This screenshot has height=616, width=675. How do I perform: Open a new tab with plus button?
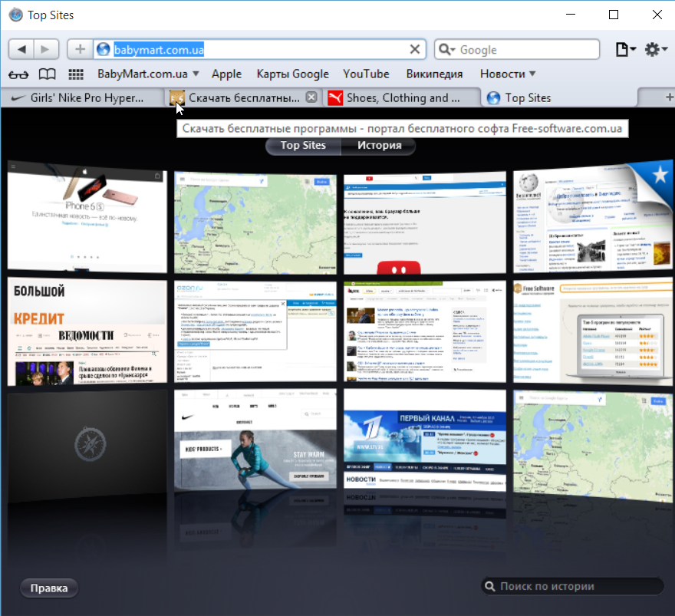pos(669,97)
